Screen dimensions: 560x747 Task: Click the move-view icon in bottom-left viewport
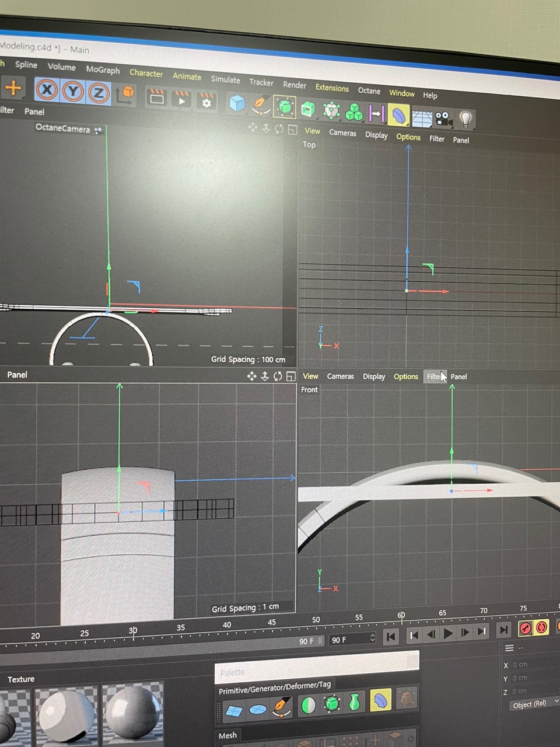tap(251, 376)
